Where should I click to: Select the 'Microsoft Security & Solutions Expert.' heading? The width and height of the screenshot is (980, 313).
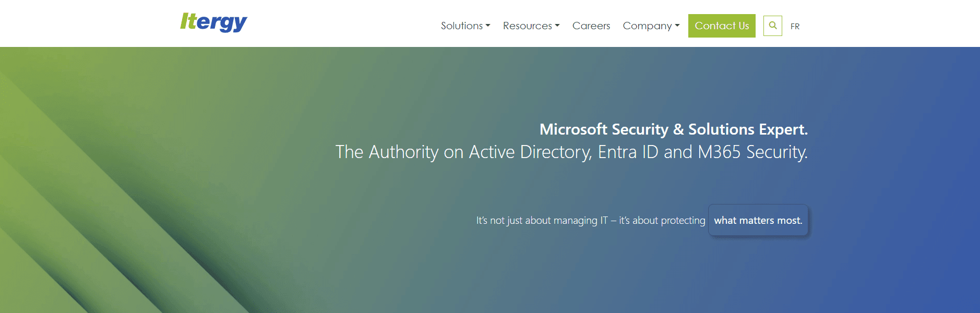coord(674,129)
